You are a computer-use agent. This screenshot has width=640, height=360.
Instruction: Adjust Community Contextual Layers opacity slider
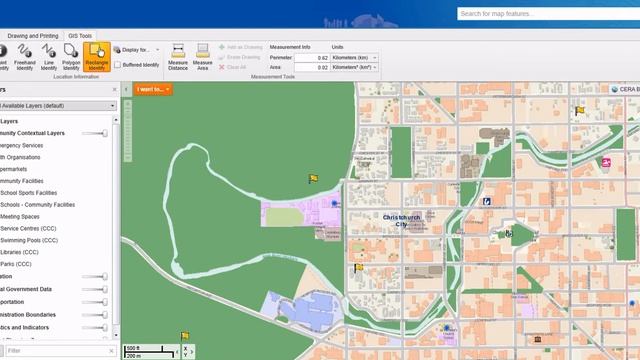pyautogui.click(x=95, y=133)
